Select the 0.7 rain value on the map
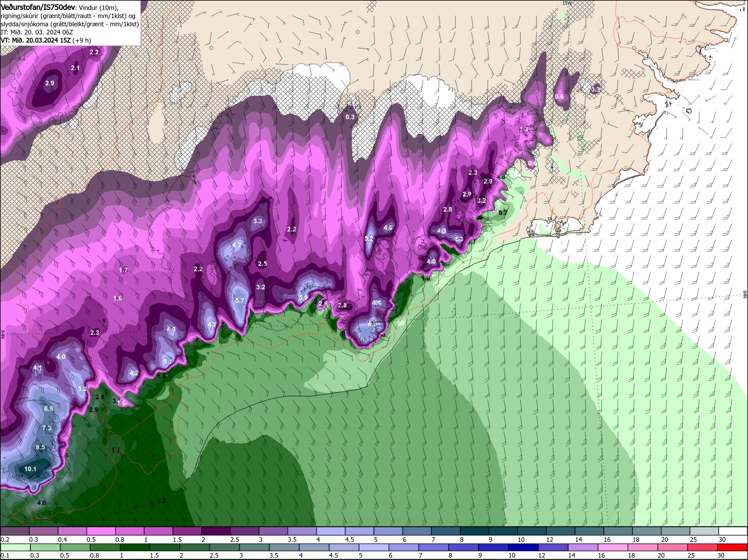The image size is (748, 560). pos(503,213)
